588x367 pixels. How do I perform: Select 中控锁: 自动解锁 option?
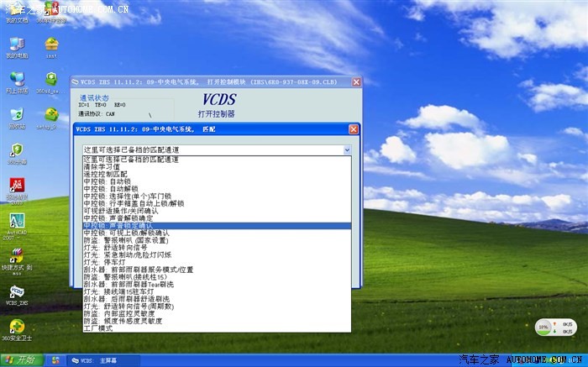(217, 189)
